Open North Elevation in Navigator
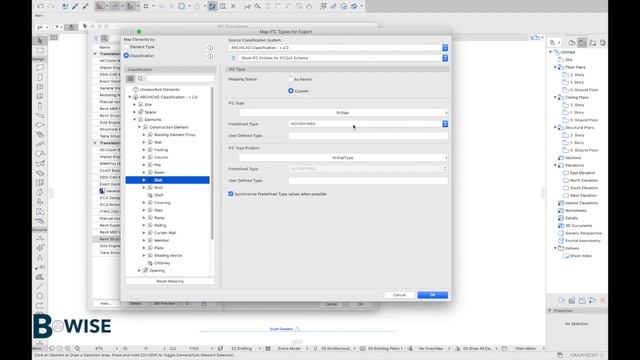 coord(584,180)
